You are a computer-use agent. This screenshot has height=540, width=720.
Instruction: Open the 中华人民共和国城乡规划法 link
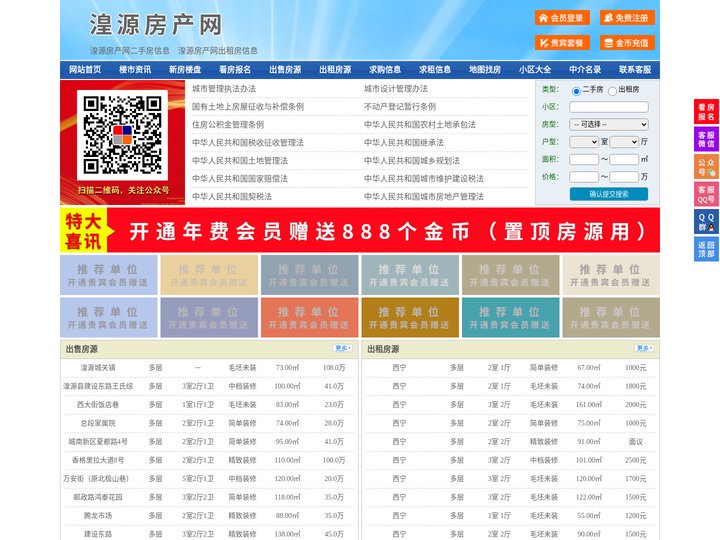click(x=412, y=160)
